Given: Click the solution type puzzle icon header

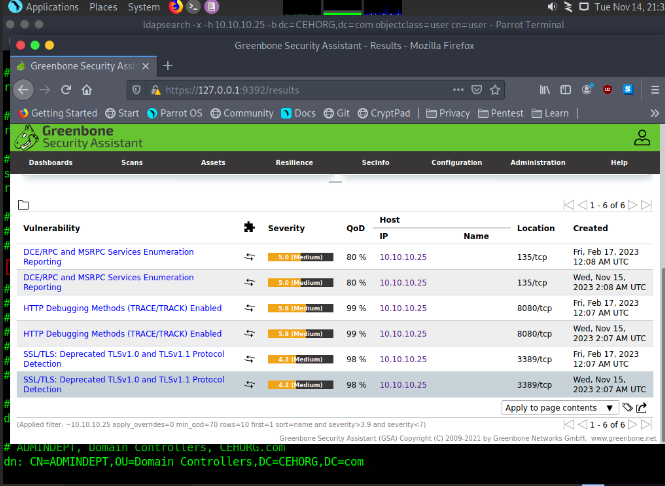Looking at the screenshot, I should [x=249, y=228].
